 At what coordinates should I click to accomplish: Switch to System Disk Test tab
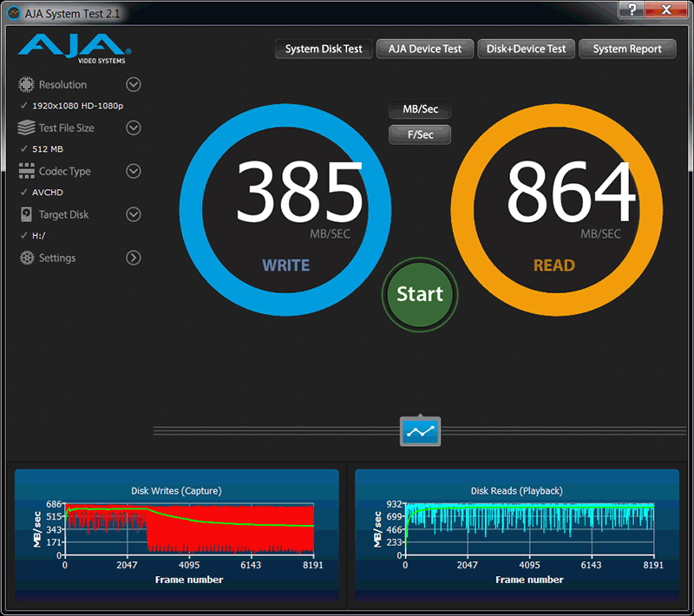(x=324, y=49)
